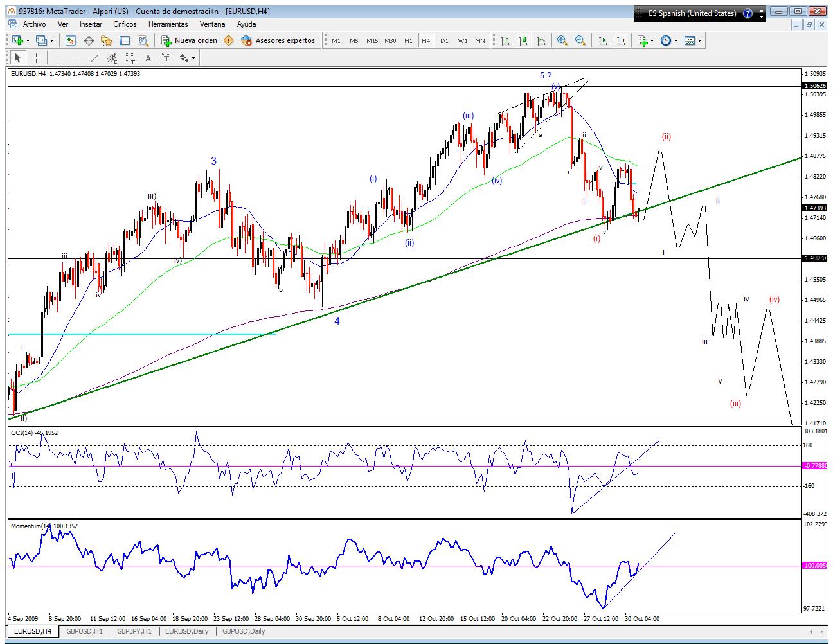The image size is (833, 644).
Task: Click the zoom out magnifier icon
Action: click(580, 40)
